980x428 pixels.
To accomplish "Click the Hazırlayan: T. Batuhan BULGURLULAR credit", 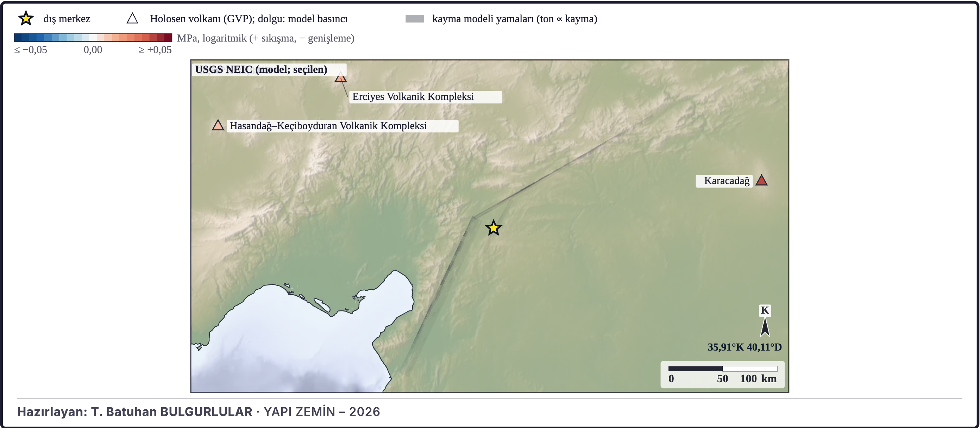I will 135,412.
